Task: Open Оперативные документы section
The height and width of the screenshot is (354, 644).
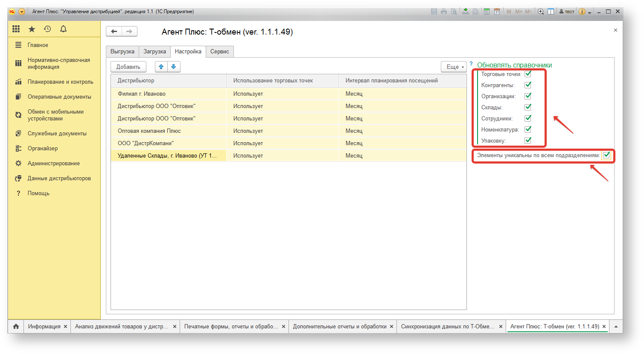Action: 54,97
